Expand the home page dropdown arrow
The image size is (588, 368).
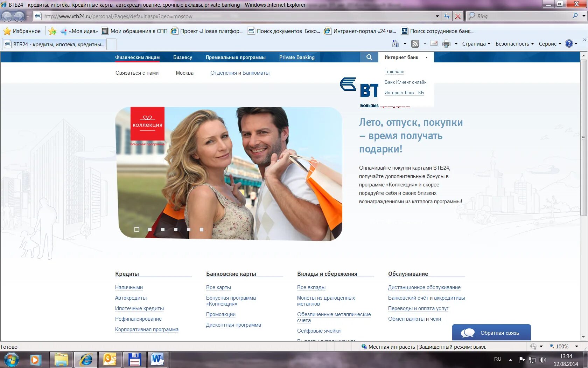[405, 43]
